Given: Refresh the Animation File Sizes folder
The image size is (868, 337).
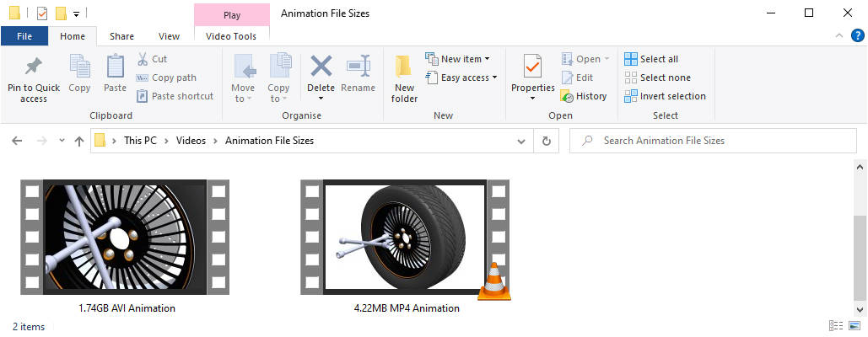Looking at the screenshot, I should click(547, 142).
